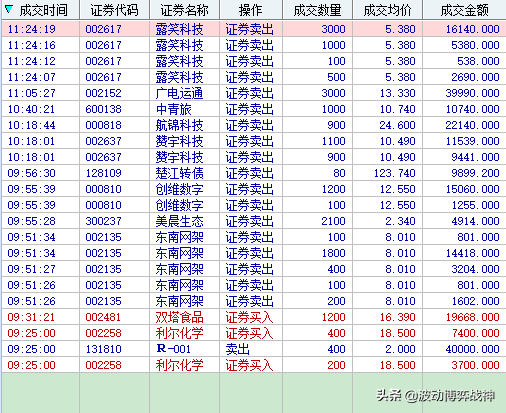The image size is (506, 413).
Task: Click amount cell 9441.000
Action: point(475,157)
